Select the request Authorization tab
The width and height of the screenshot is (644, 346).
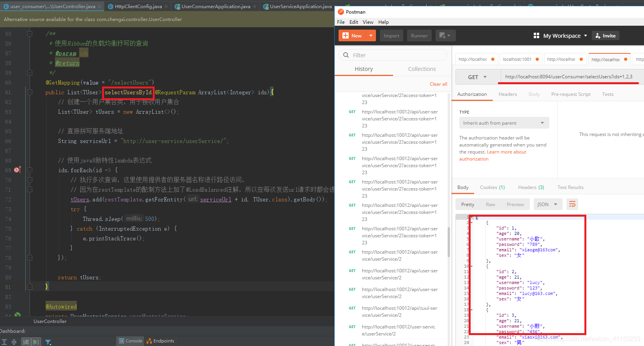(472, 94)
